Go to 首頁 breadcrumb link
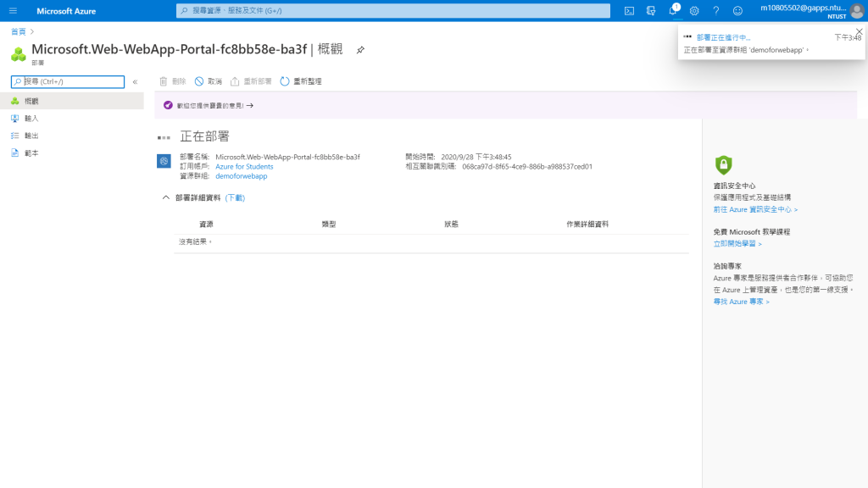Screen dimensions: 868x488 pyautogui.click(x=19, y=31)
